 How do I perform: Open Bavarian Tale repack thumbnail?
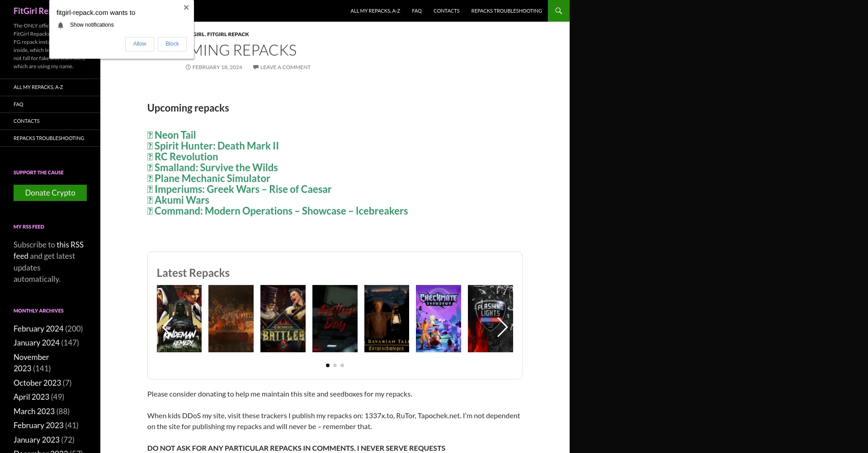[387, 318]
